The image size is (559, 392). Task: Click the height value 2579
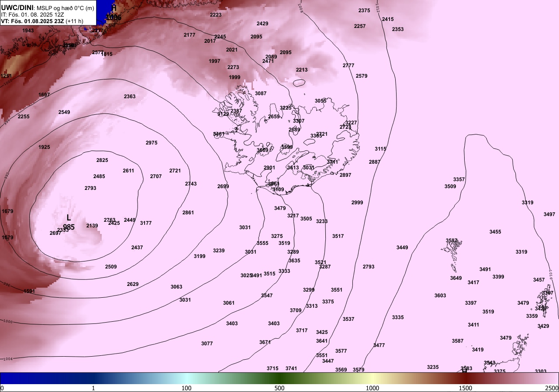coord(362,76)
